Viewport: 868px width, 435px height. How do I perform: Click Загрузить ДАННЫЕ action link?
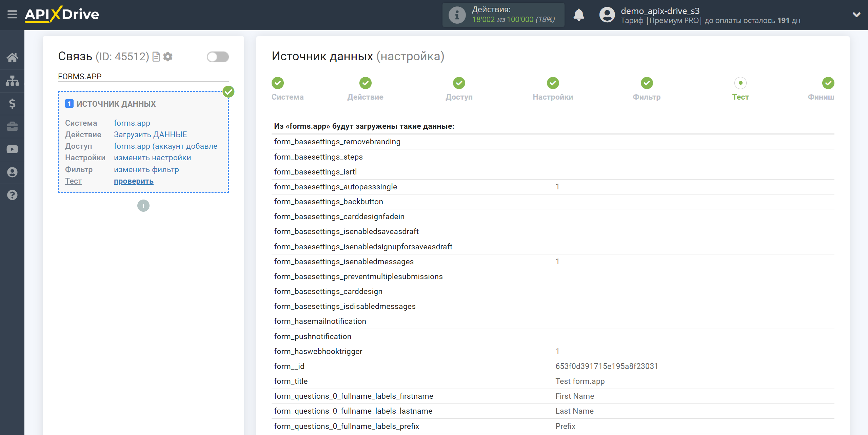coord(150,134)
